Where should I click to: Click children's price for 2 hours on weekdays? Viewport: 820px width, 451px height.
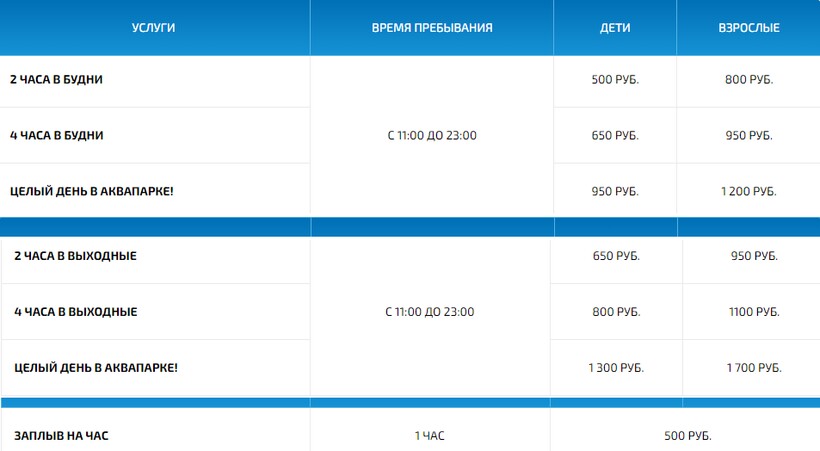point(615,80)
